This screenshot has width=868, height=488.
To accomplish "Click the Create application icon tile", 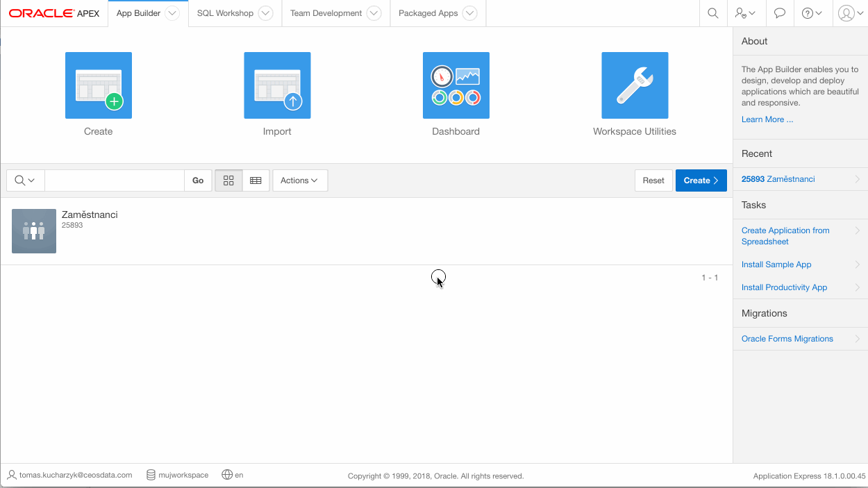I will pos(99,85).
